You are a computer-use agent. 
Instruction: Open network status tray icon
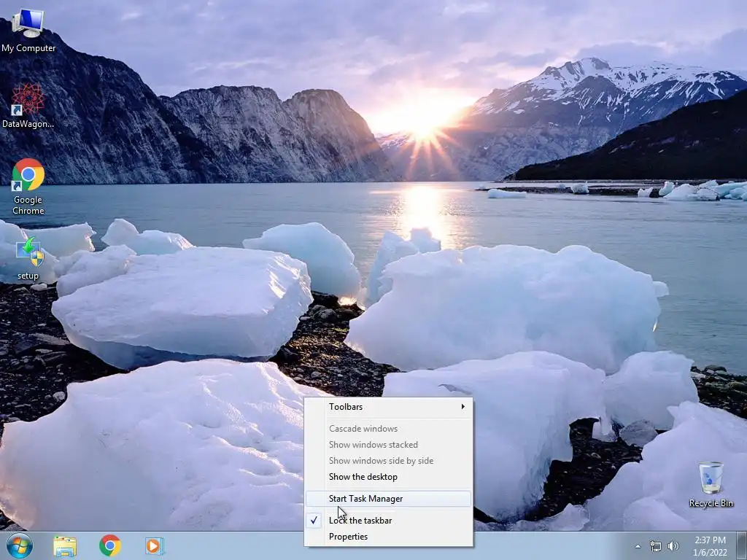click(x=656, y=547)
